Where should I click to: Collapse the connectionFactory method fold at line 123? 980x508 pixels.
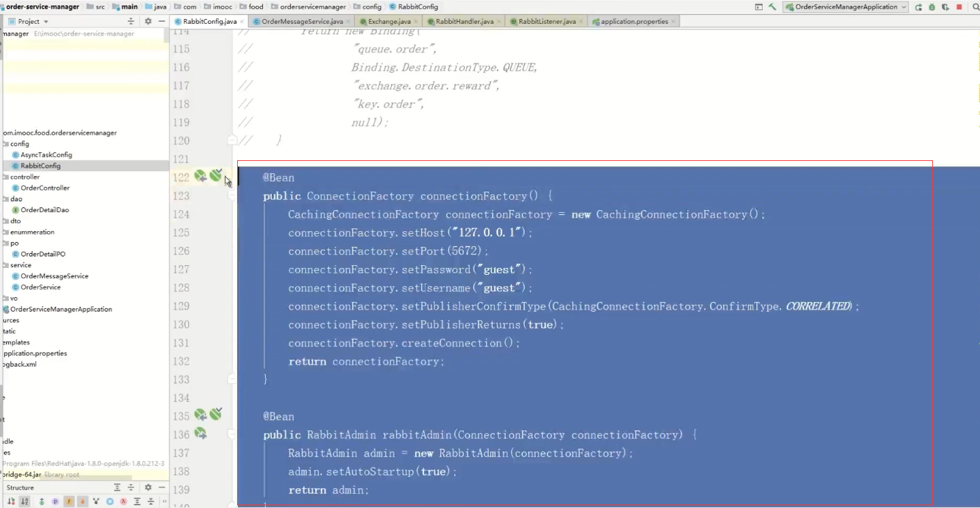[232, 196]
